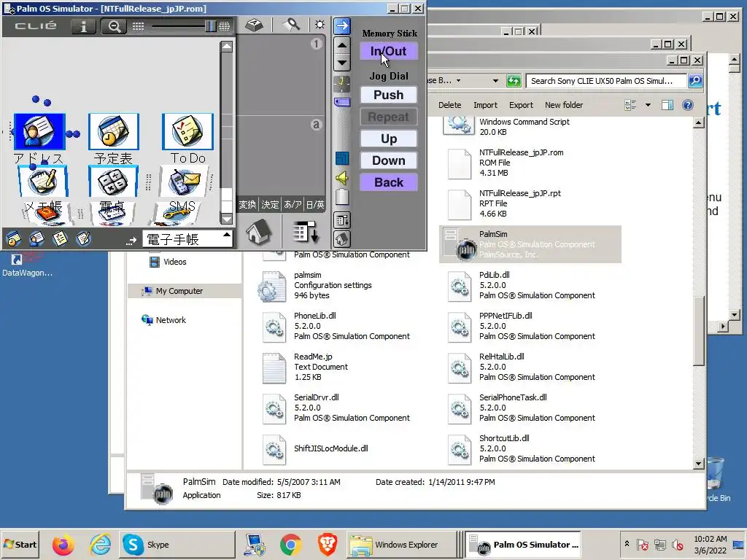Click the magnifier zoom icon in CLIE header
The width and height of the screenshot is (747, 560).
pyautogui.click(x=115, y=26)
